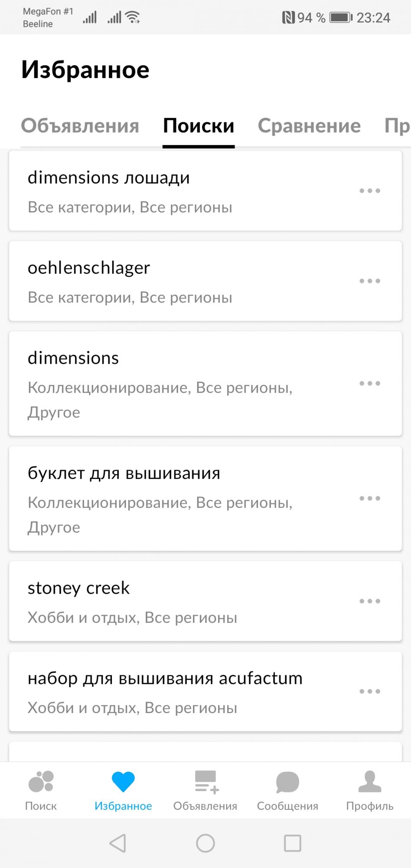This screenshot has width=411, height=868.
Task: Switch to the Сравнение tab
Action: pos(309,126)
